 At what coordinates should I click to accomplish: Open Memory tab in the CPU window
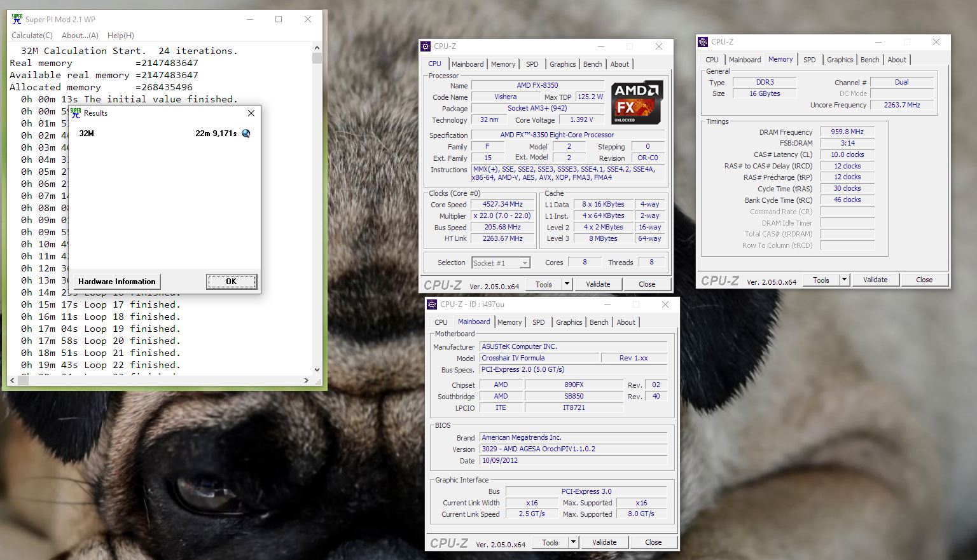point(503,64)
